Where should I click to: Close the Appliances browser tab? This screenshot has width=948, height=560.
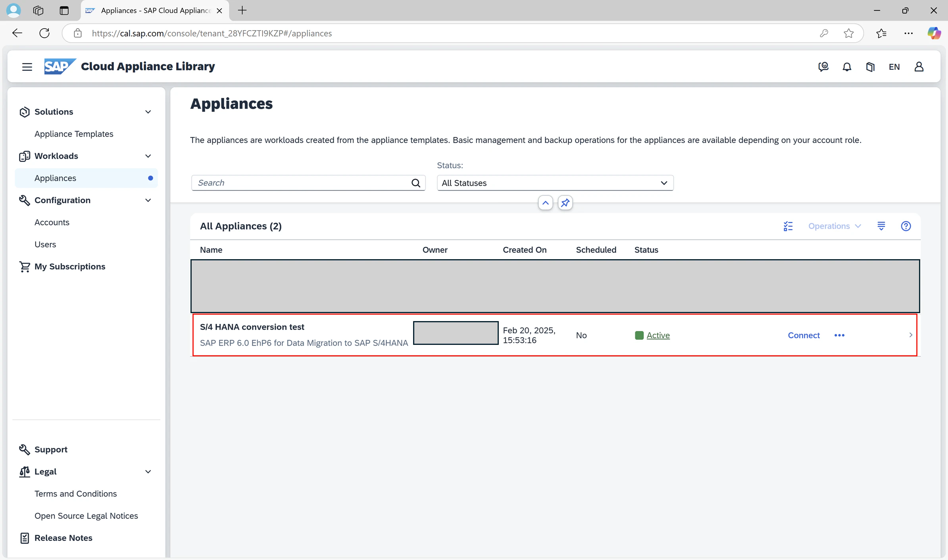[219, 11]
